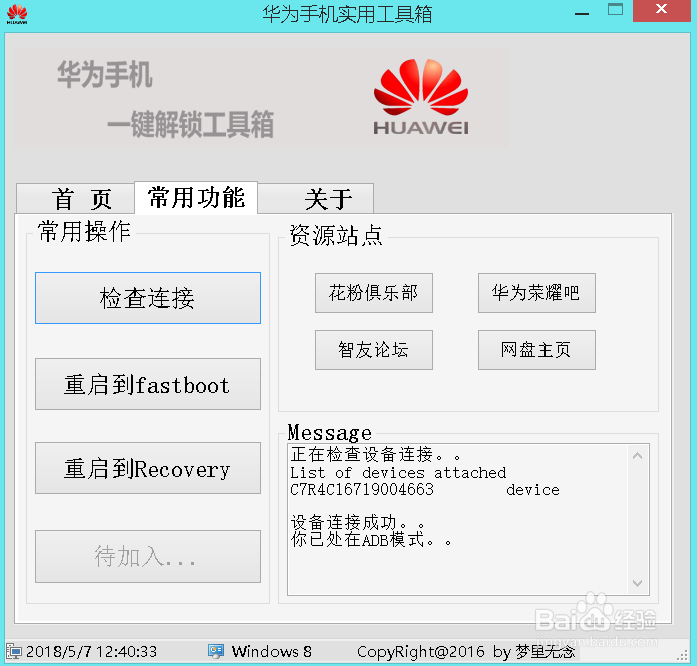Click the Message box scroll down arrow
Image resolution: width=697 pixels, height=666 pixels.
click(637, 583)
